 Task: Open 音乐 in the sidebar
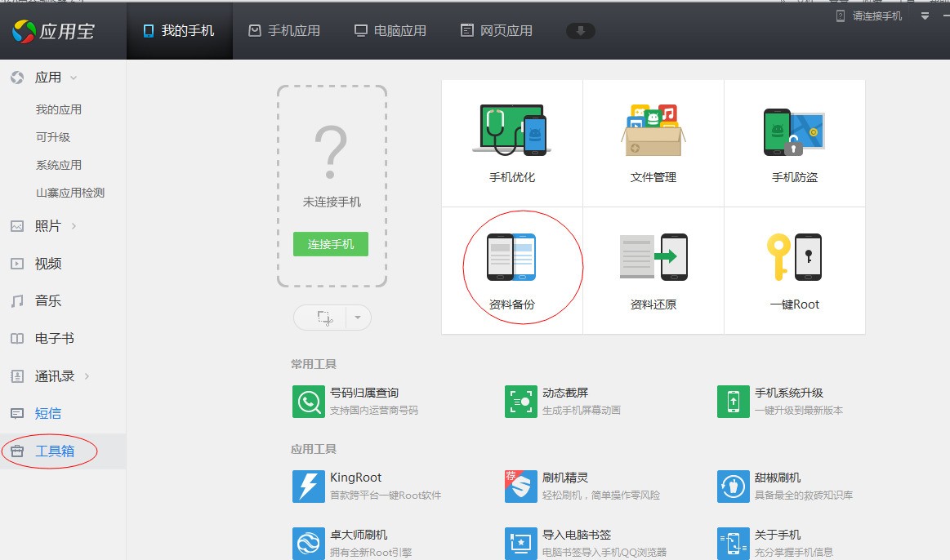coord(48,301)
